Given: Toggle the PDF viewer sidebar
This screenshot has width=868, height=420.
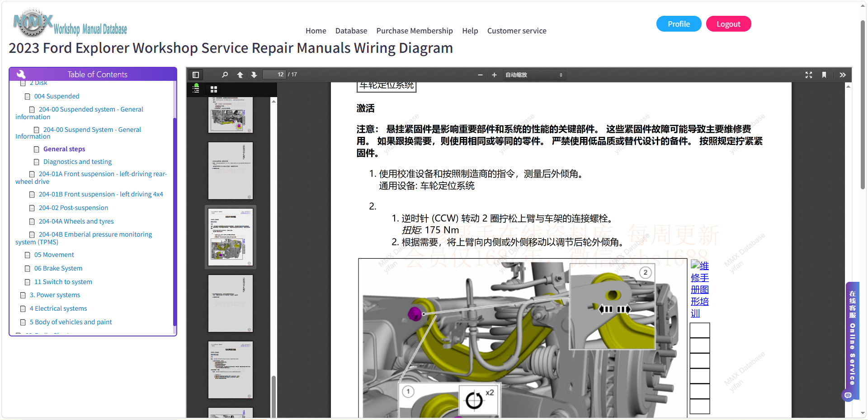Looking at the screenshot, I should tap(196, 75).
